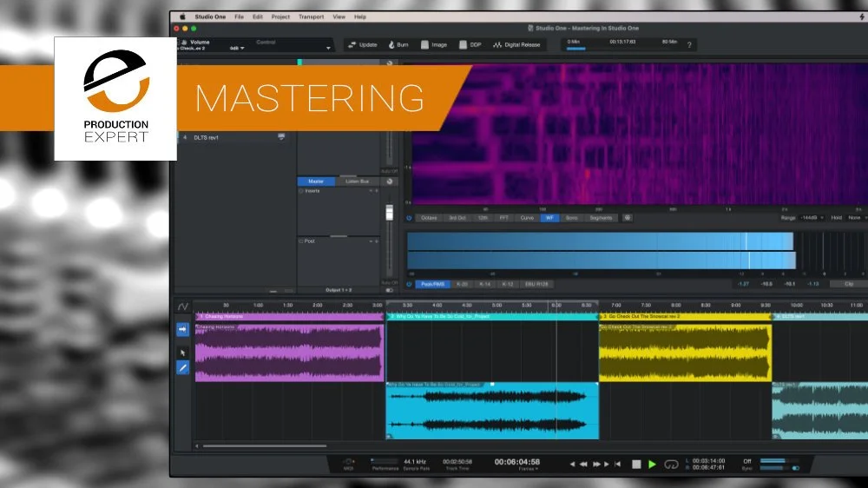
Task: Select Segments spectrum mode
Action: (602, 218)
